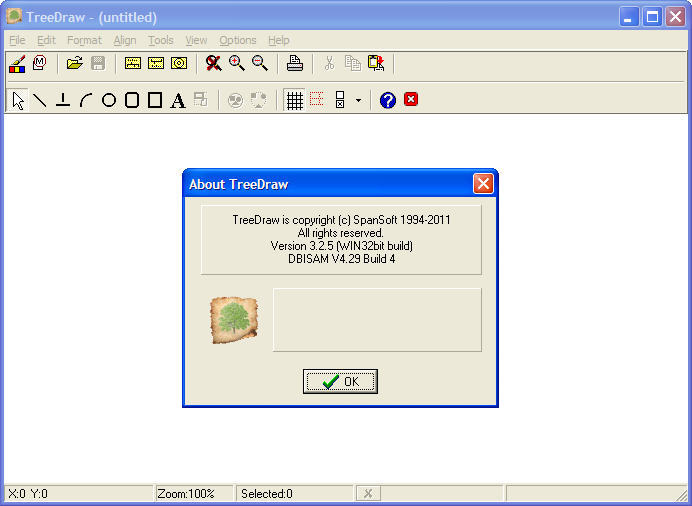Select the diagonal line tool
Viewport: 692px width, 506px height.
[x=40, y=100]
